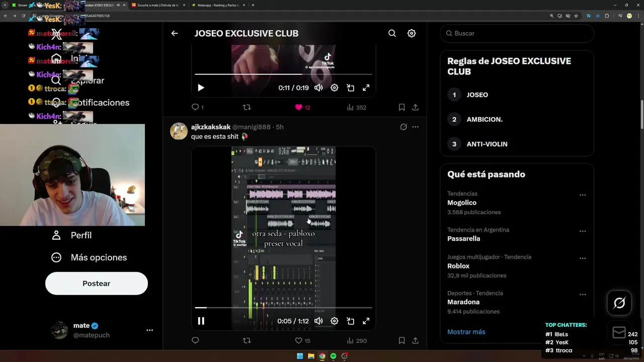Click the Chrome icon in the taskbar
Image resolution: width=644 pixels, height=362 pixels.
click(x=322, y=356)
